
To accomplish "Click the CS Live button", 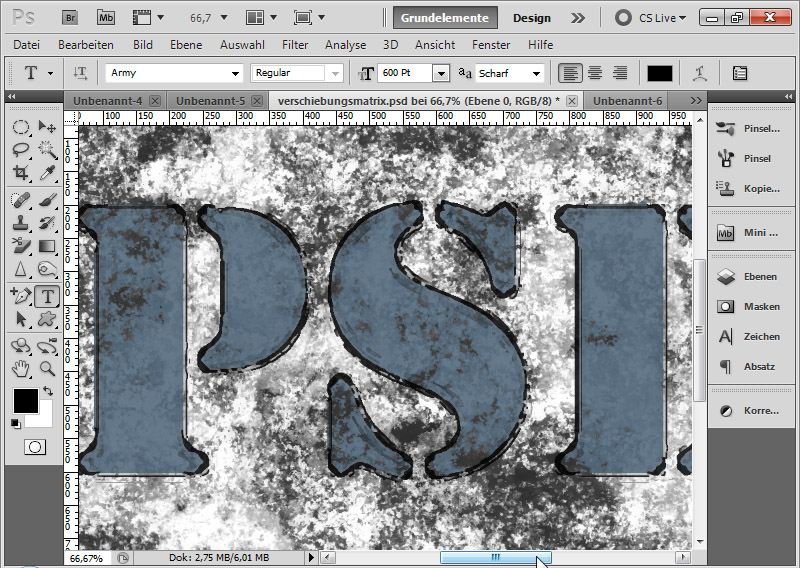I will 651,18.
